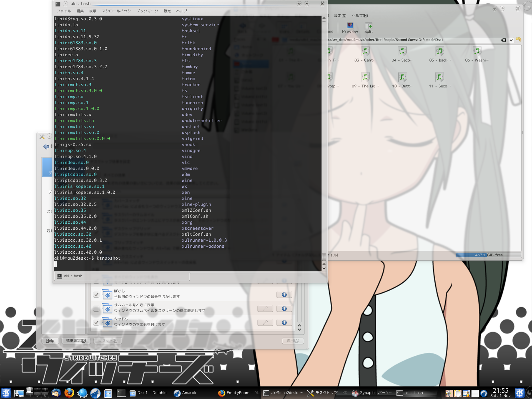Click Konsole scrollbar up arrow
This screenshot has width=532, height=399.
coord(324,19)
